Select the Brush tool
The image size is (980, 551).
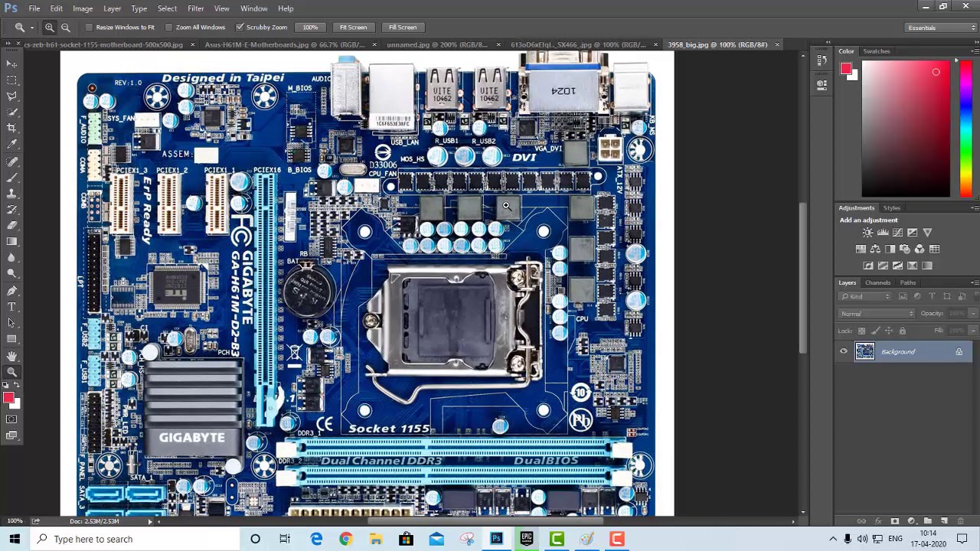pyautogui.click(x=11, y=177)
